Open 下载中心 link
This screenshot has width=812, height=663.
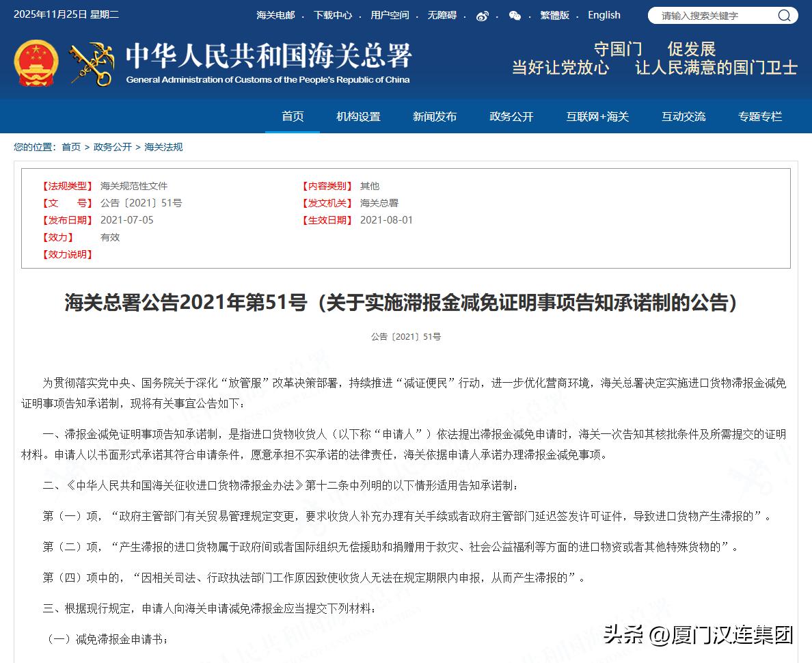pos(332,15)
